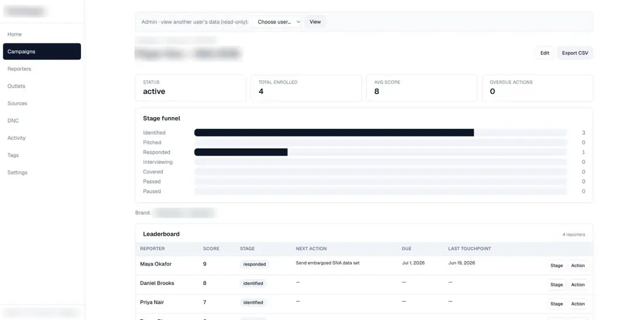Screen dimensions: 644x320
Task: Click the DUE column header
Action: (x=407, y=249)
